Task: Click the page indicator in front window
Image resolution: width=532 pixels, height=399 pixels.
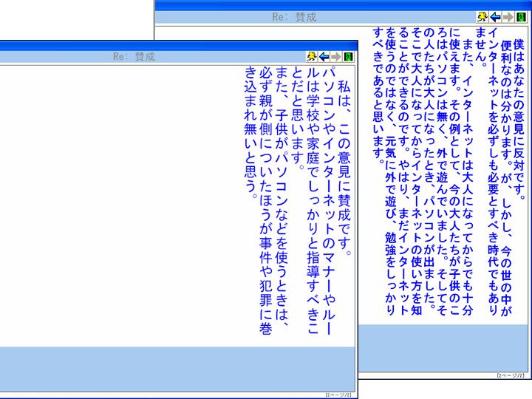Action: pos(338,395)
